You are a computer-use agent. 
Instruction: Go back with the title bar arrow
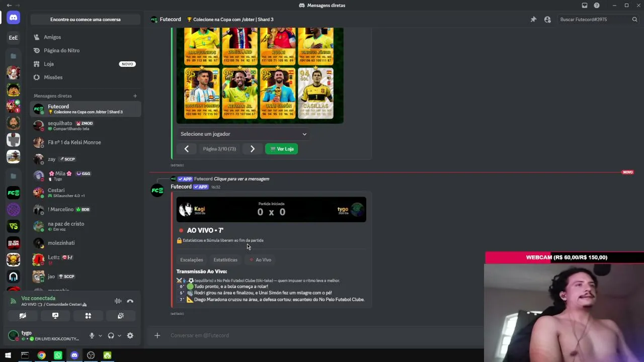(x=9, y=6)
